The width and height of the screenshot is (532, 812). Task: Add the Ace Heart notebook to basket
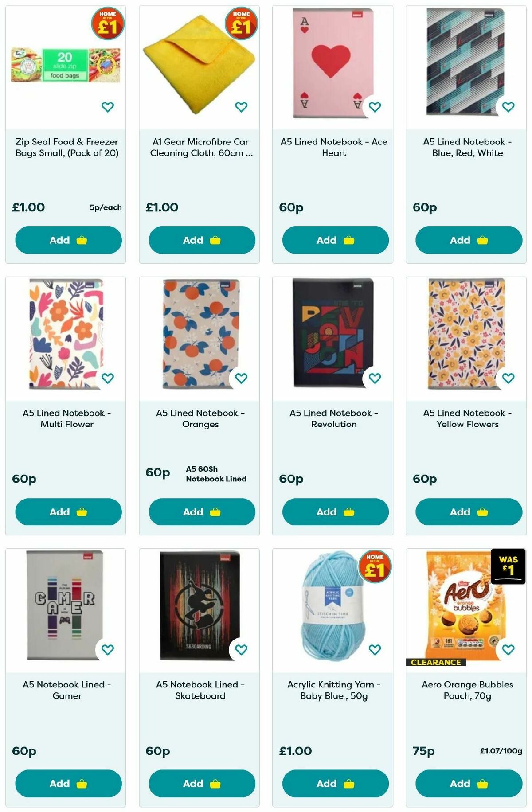tap(334, 240)
